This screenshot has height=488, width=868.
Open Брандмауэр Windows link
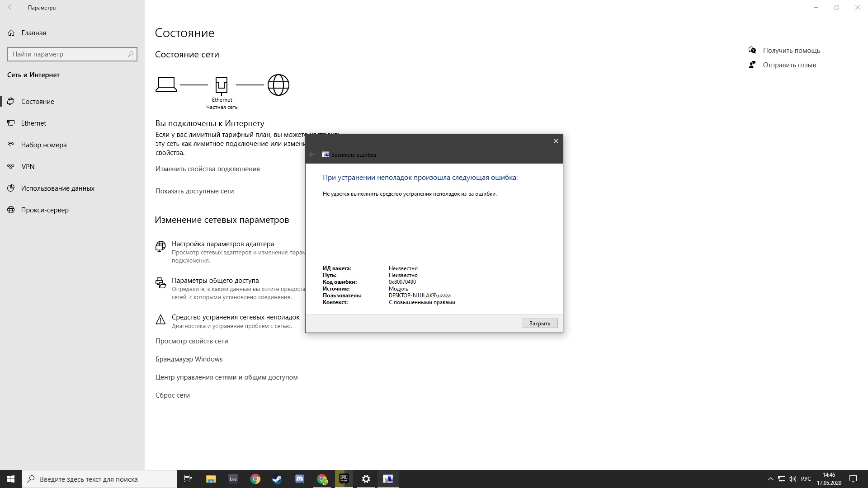click(189, 359)
